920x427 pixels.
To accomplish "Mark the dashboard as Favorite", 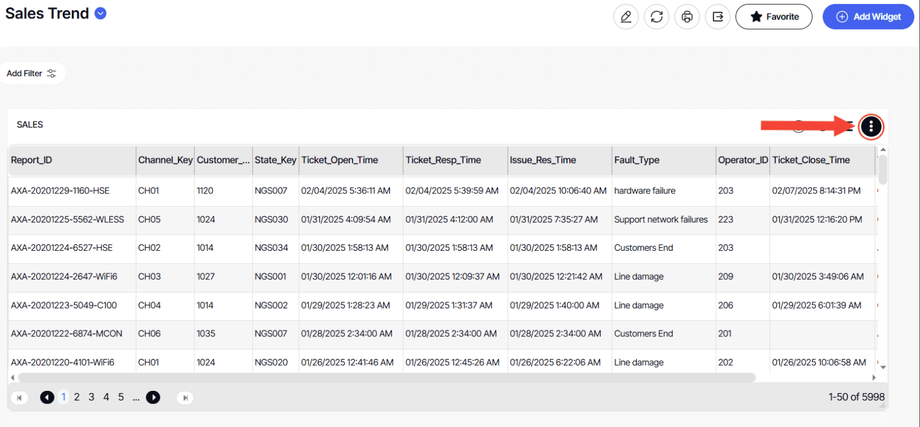I will point(773,17).
